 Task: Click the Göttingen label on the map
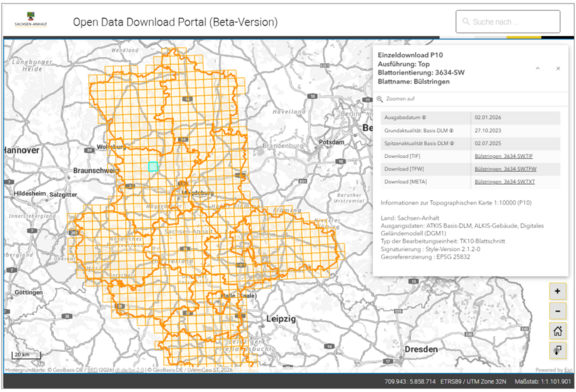(28, 292)
